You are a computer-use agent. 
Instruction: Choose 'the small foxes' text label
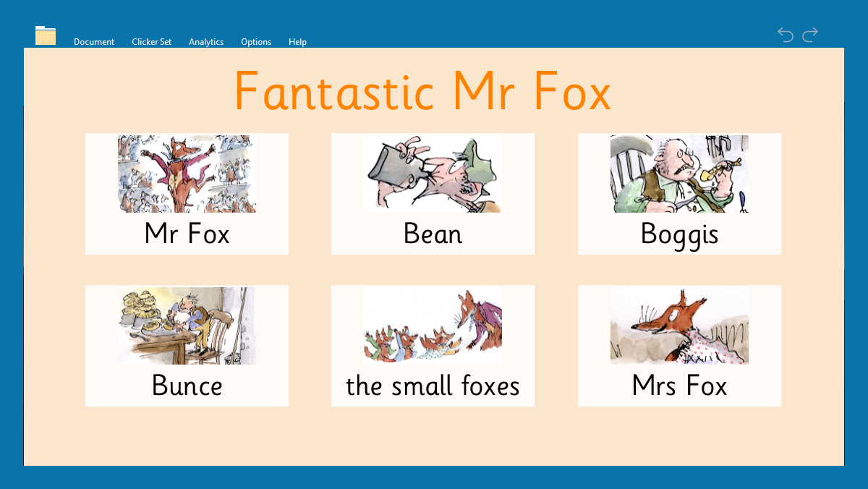click(x=433, y=386)
